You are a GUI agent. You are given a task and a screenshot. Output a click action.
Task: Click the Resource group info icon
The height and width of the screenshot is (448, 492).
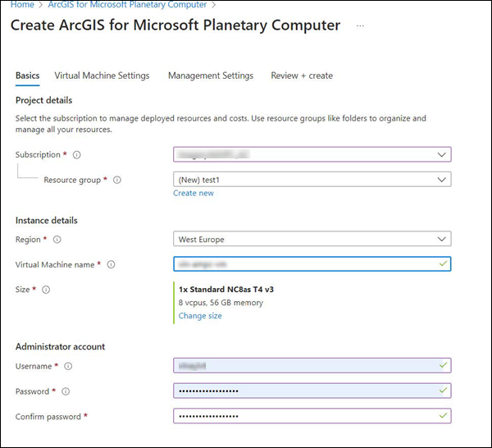[117, 180]
